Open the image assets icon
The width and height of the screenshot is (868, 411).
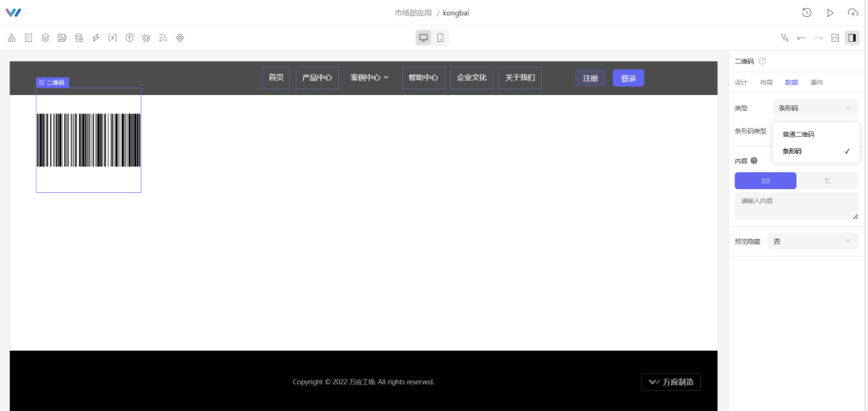62,38
